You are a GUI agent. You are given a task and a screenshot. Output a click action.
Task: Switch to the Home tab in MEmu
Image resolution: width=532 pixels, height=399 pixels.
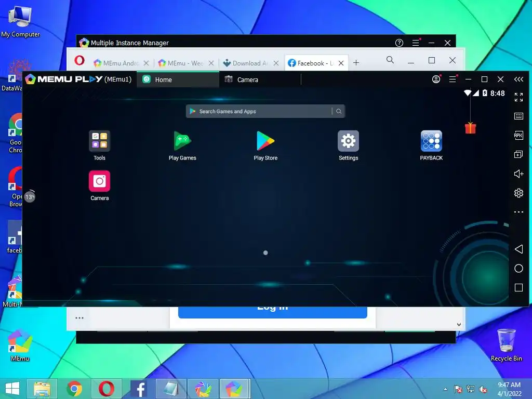(x=178, y=79)
